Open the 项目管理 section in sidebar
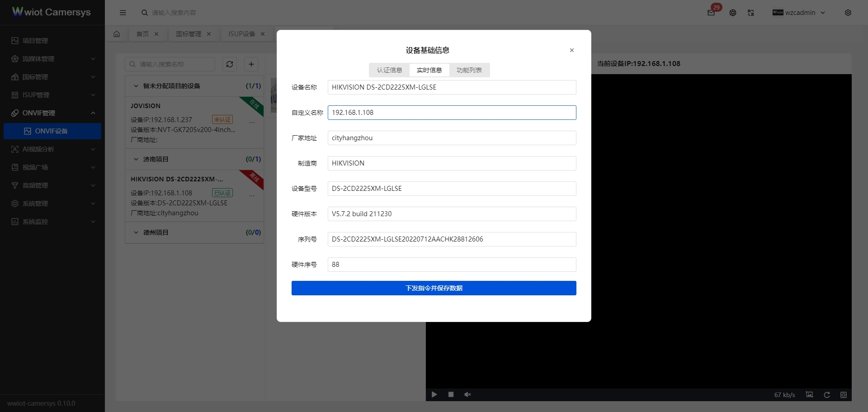868x412 pixels. 35,40
